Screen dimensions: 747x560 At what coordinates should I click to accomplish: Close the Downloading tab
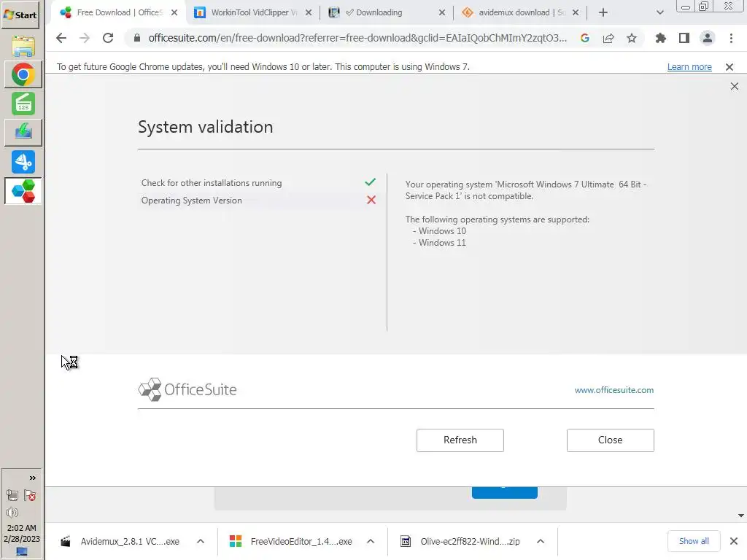(441, 12)
